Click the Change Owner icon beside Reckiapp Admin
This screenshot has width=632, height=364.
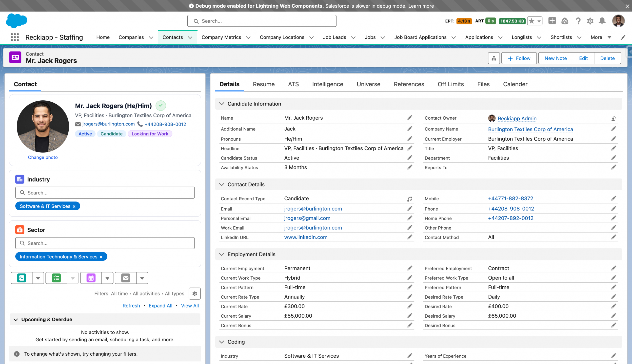(613, 119)
